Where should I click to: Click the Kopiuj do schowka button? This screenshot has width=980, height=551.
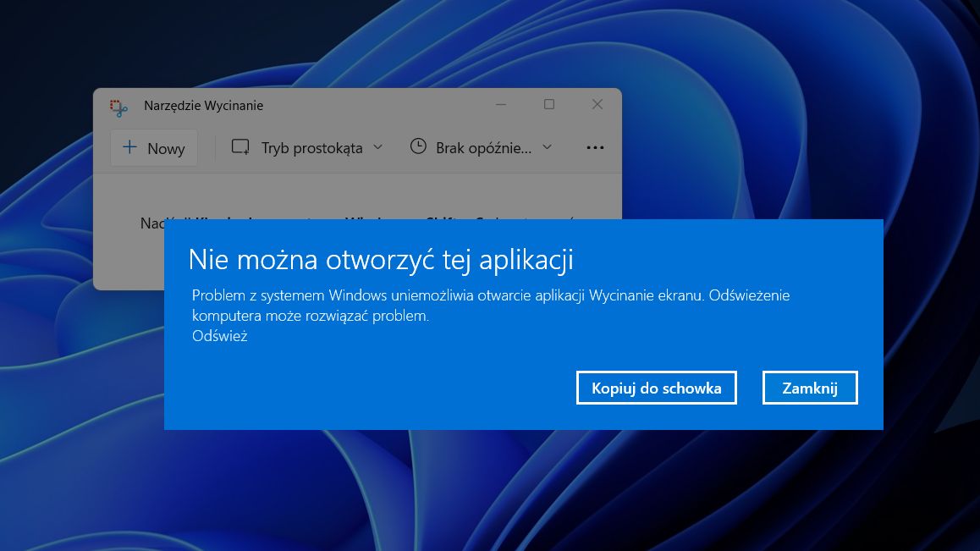coord(656,387)
